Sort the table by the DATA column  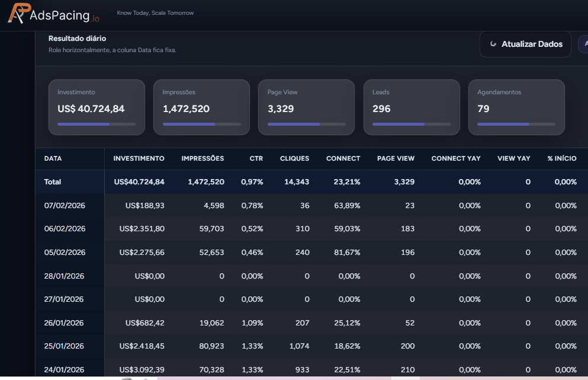[x=53, y=158]
